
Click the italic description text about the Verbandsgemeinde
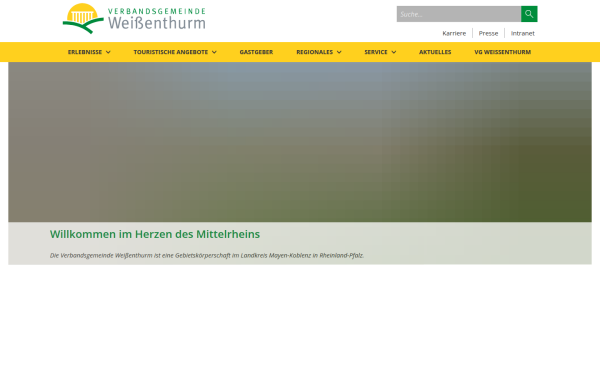207,255
